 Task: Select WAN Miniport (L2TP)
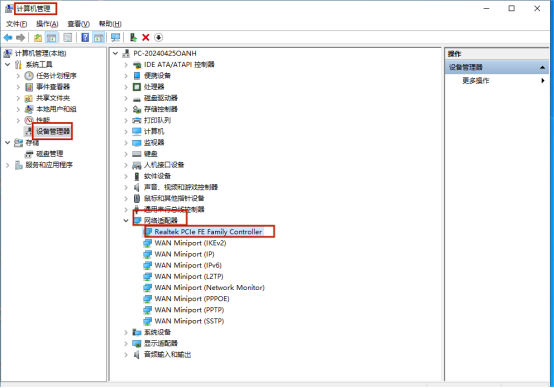(189, 276)
